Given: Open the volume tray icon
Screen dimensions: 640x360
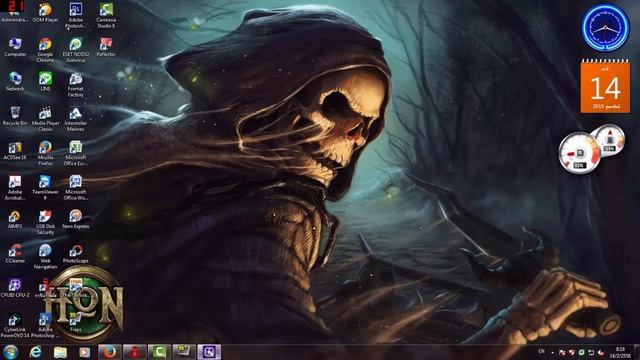Looking at the screenshot, I should tap(601, 352).
